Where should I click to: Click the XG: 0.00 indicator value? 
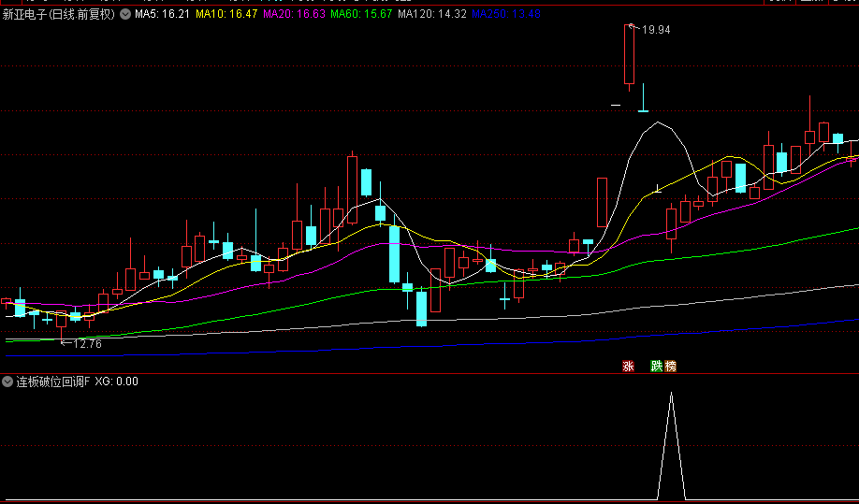(117, 382)
